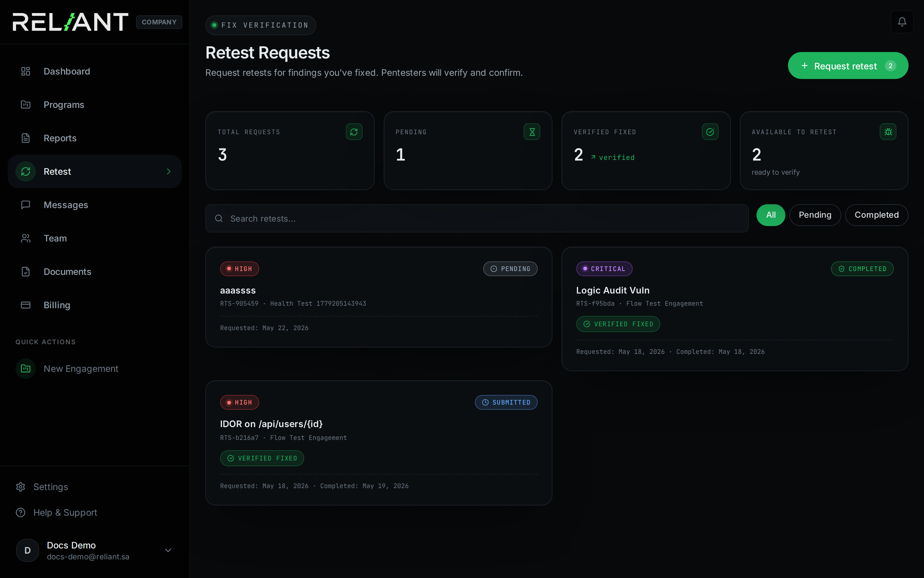The height and width of the screenshot is (578, 924).
Task: Open Dashboard from the sidebar
Action: tap(94, 72)
